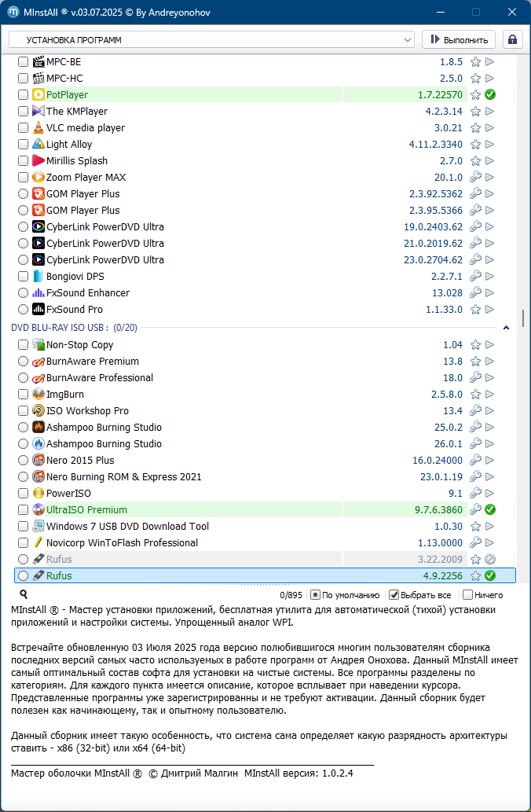Select the FxSound Enhancer radio button
531x812 pixels.
[x=23, y=292]
